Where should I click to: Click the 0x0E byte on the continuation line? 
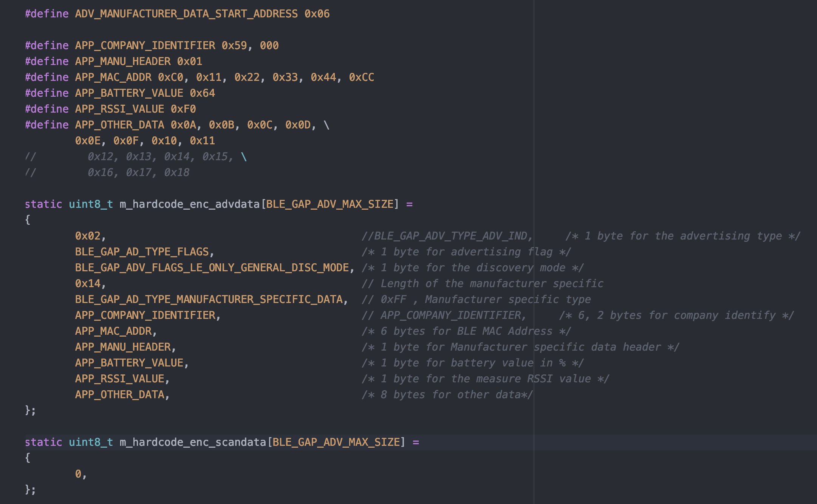[x=88, y=141]
